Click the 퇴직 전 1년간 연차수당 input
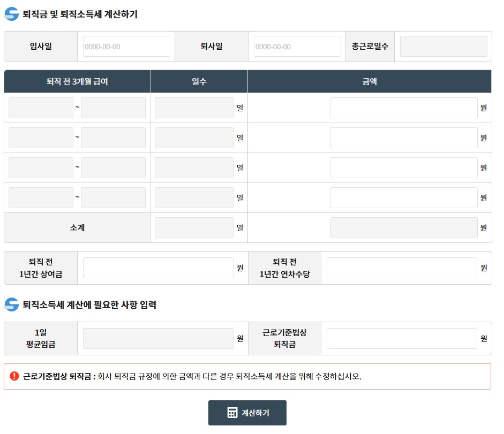This screenshot has height=434, width=504. 402,268
